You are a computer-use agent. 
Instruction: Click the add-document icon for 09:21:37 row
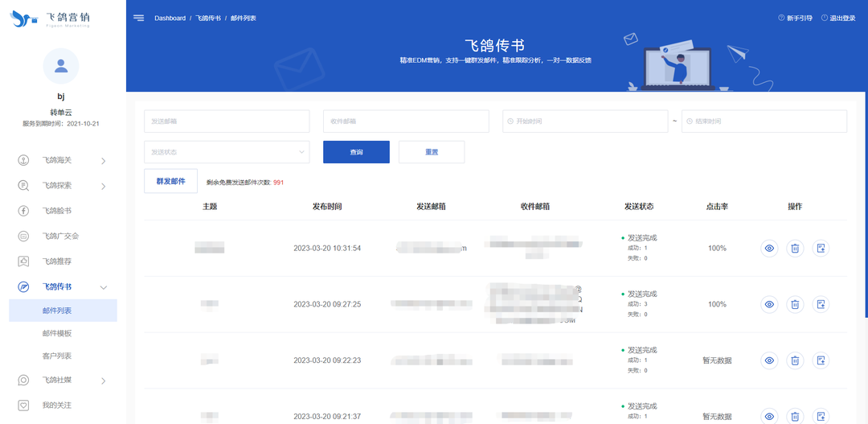(x=821, y=416)
